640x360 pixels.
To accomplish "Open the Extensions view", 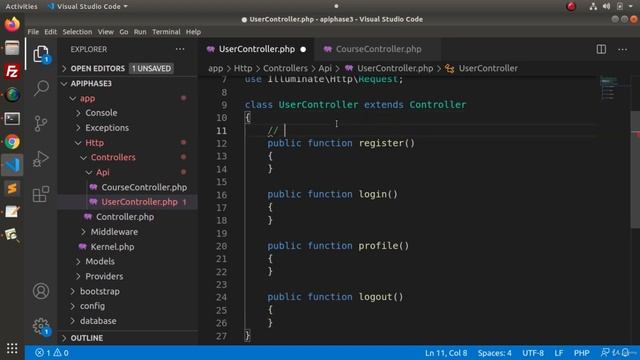I will click(41, 194).
